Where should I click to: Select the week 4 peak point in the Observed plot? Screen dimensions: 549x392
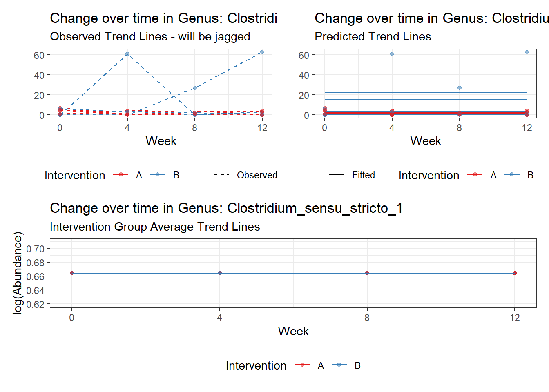[x=127, y=54]
